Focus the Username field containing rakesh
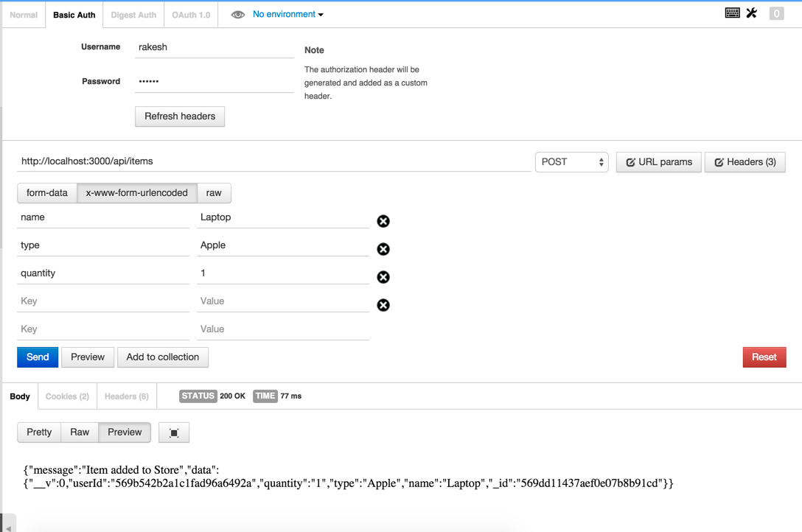Image resolution: width=802 pixels, height=532 pixels. pyautogui.click(x=215, y=48)
